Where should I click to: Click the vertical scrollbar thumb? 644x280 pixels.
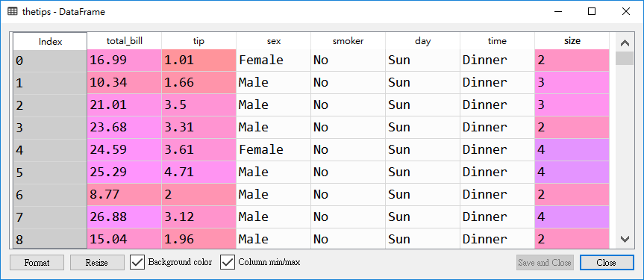pyautogui.click(x=625, y=58)
